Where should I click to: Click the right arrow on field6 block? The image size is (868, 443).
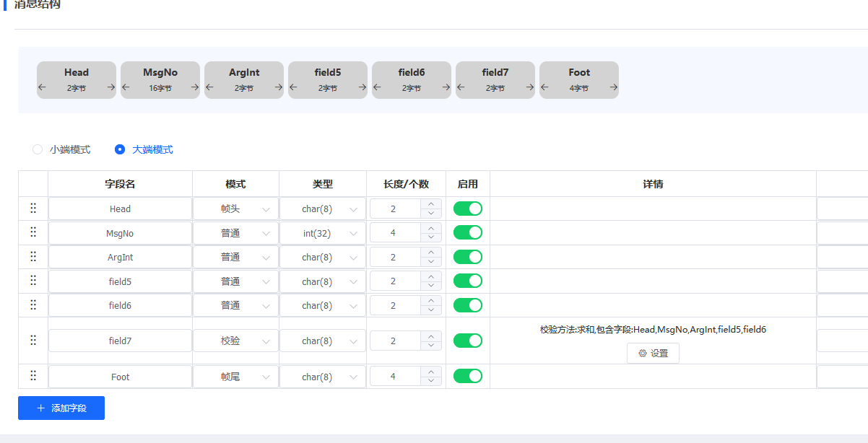446,87
